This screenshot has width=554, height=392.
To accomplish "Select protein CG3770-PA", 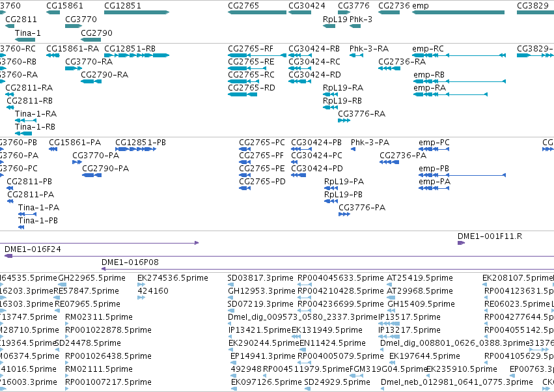I will [96, 156].
